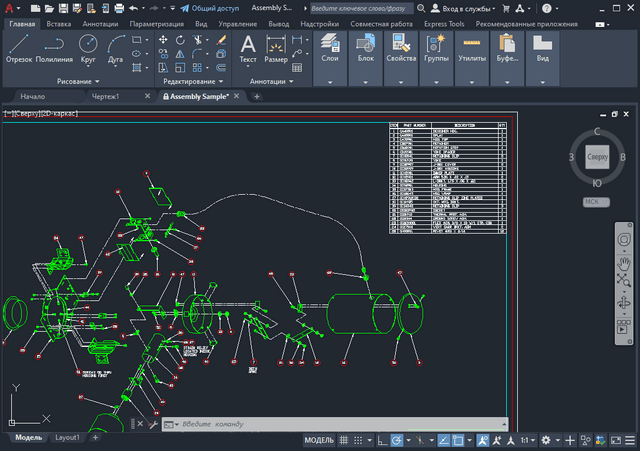This screenshot has width=640, height=451.
Task: Select the Полилиния (Polyline) tool
Action: (x=53, y=47)
